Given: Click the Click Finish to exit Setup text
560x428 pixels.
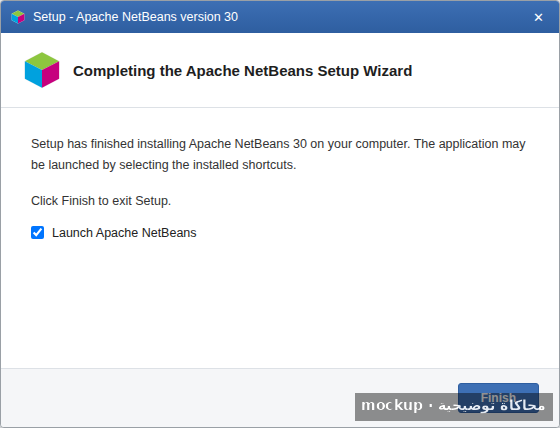Looking at the screenshot, I should (101, 201).
